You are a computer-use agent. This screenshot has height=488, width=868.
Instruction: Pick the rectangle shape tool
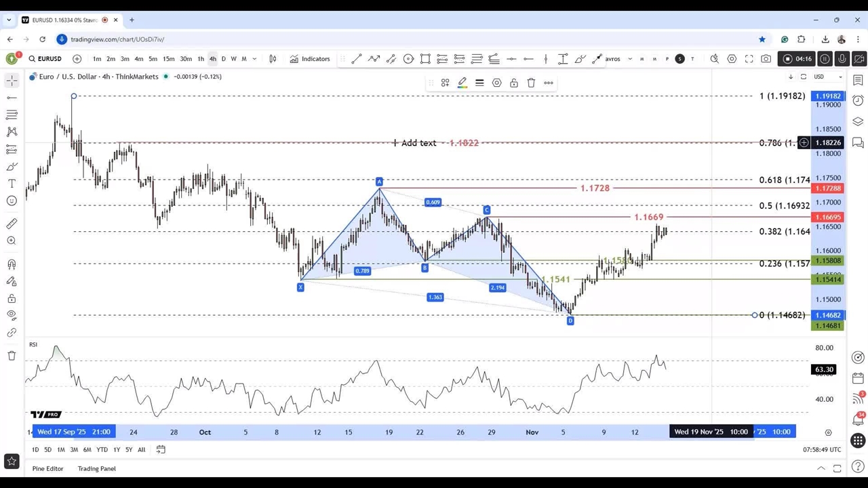(425, 59)
